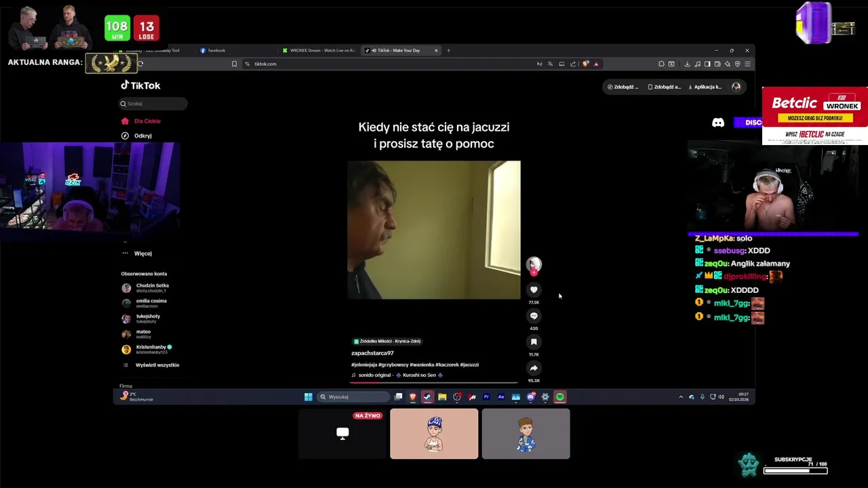Click the Betclic Wronek banner
The width and height of the screenshot is (868, 488).
point(814,116)
